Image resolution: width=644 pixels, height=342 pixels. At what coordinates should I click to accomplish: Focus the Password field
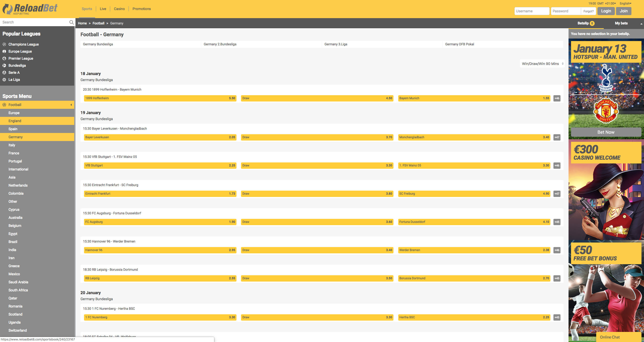tap(566, 11)
